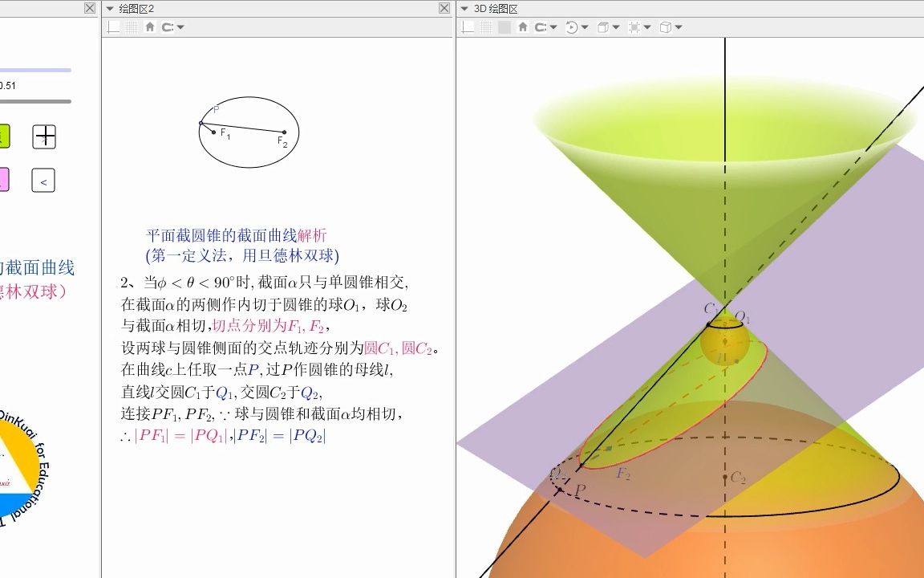Open the projection type dropdown arrow
Viewport: 924px width, 578px height.
pos(679,27)
